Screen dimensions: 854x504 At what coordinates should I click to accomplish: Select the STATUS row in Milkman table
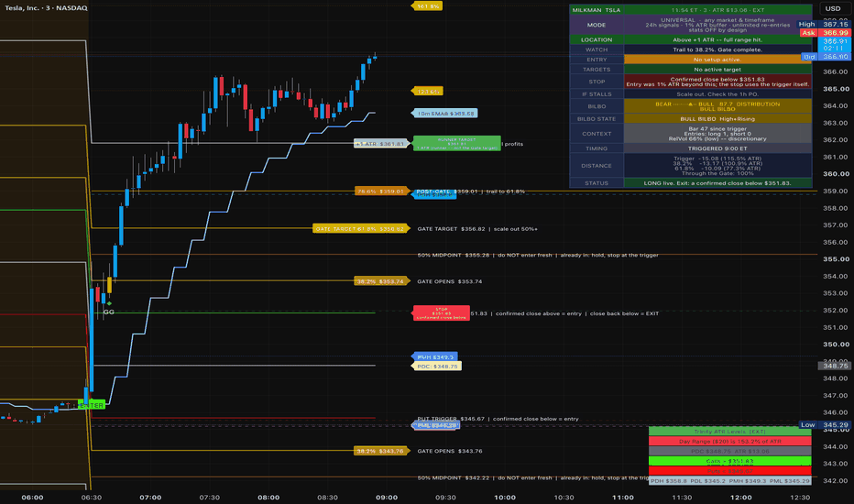[691, 183]
